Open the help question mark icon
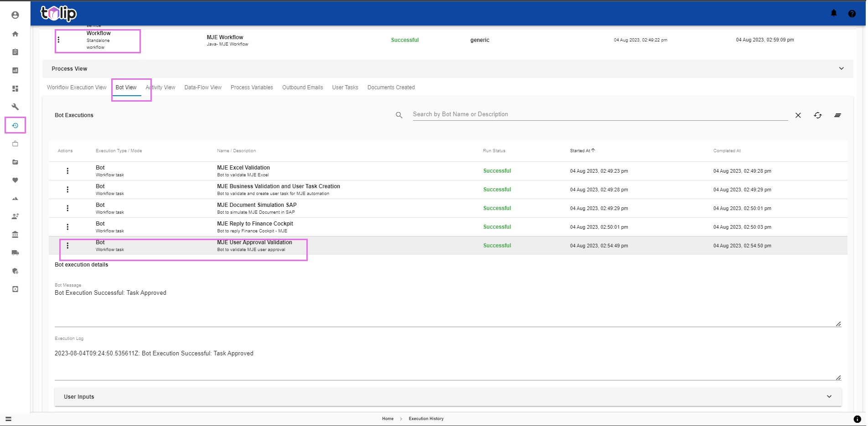868x426 pixels. [x=852, y=14]
